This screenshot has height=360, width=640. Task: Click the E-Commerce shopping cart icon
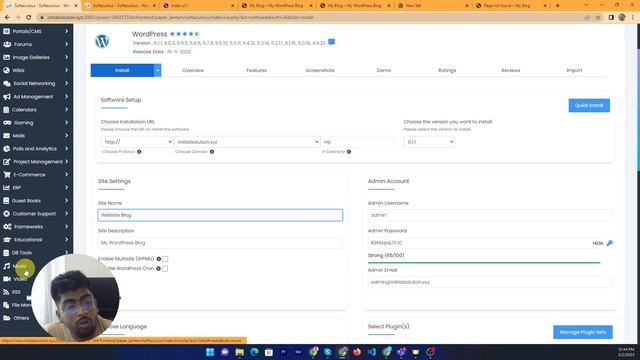click(x=7, y=175)
